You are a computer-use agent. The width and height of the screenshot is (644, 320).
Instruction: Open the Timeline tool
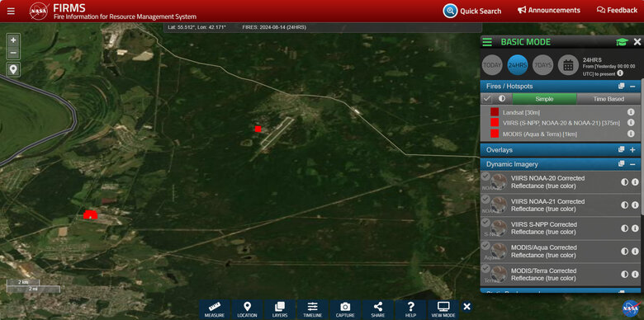pos(313,310)
